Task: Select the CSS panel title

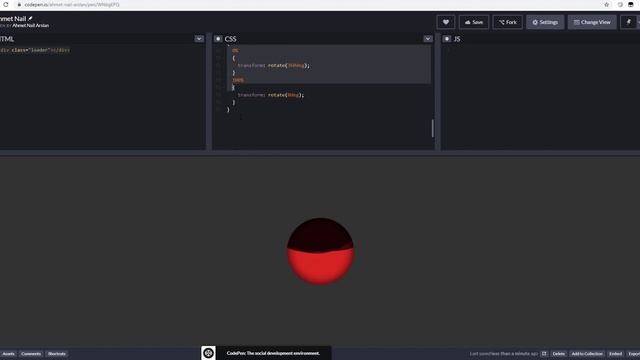Action: click(230, 39)
